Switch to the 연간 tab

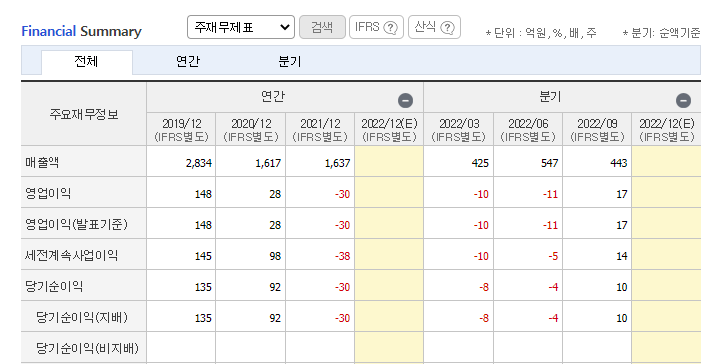click(x=188, y=61)
